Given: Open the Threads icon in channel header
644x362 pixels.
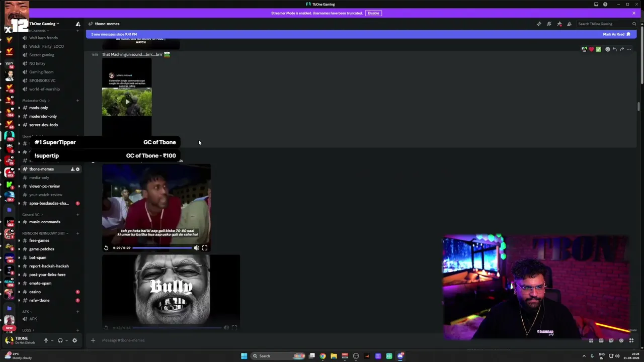Looking at the screenshot, I should pos(539,24).
